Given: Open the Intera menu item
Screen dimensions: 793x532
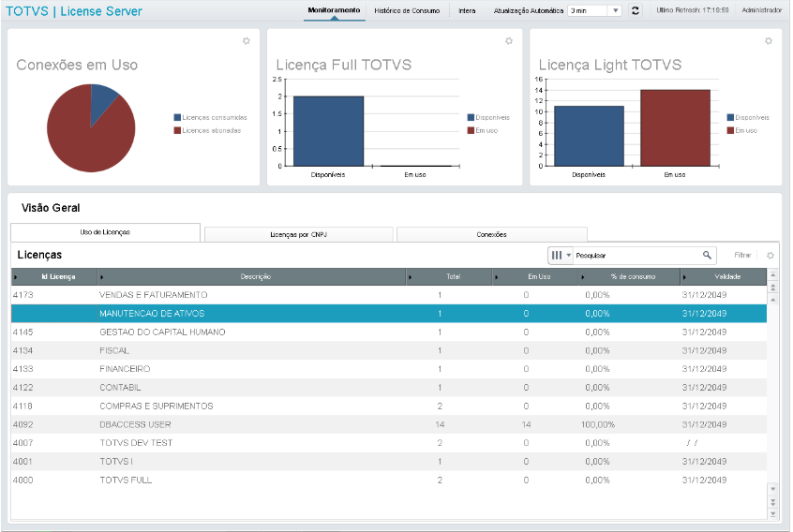Looking at the screenshot, I should 467,10.
